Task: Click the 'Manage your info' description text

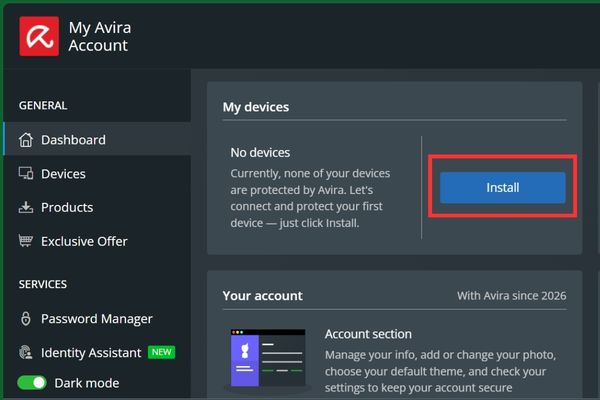Action: [x=440, y=371]
